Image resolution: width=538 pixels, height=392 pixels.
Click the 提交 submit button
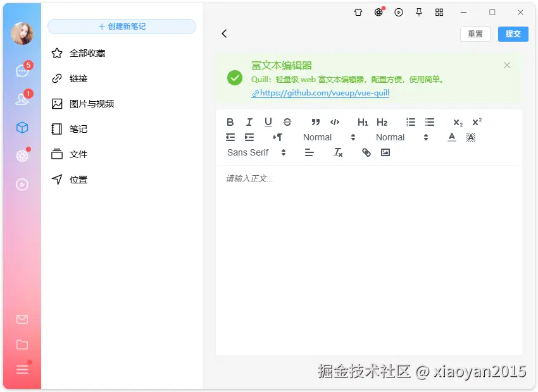pyautogui.click(x=513, y=34)
